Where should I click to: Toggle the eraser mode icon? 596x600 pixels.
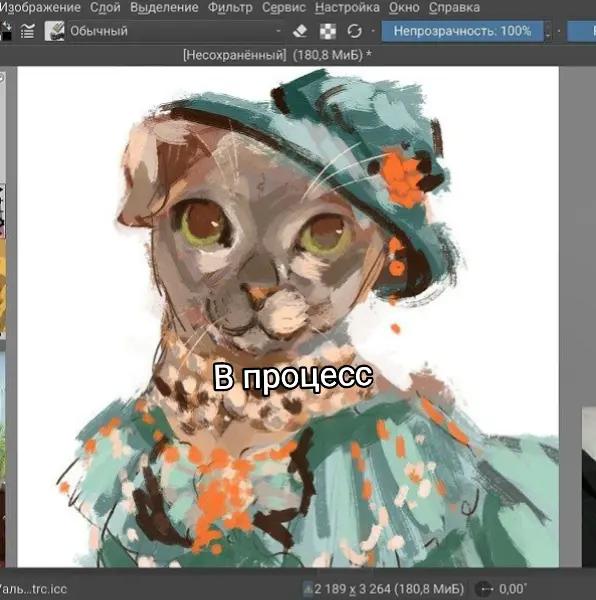coord(300,31)
